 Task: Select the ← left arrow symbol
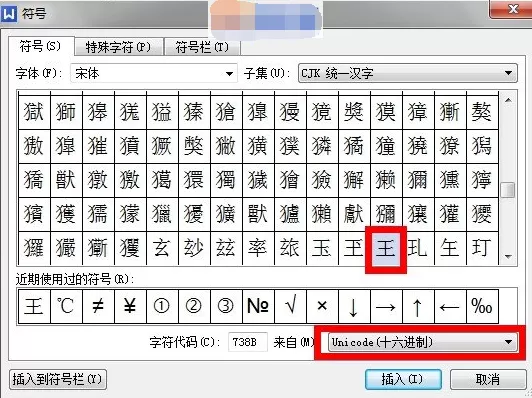(x=450, y=306)
